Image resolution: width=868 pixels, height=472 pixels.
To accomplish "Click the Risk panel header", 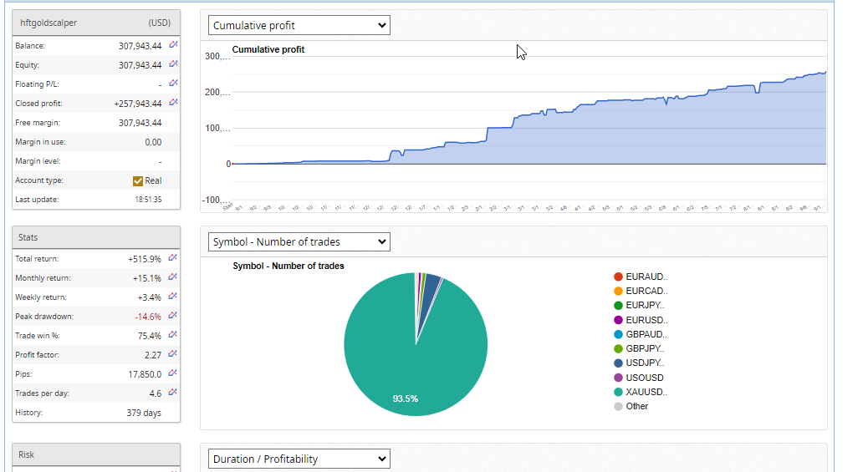I will point(96,454).
